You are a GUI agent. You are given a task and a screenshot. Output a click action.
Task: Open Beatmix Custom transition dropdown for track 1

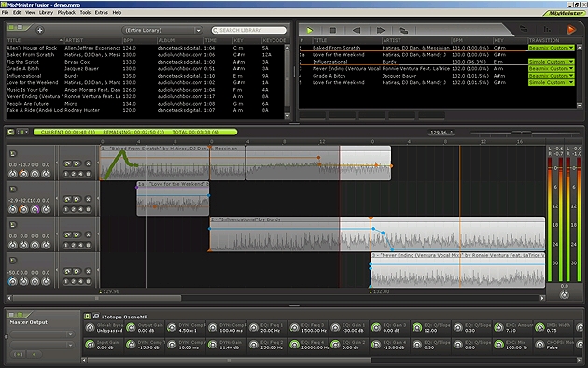click(x=552, y=48)
